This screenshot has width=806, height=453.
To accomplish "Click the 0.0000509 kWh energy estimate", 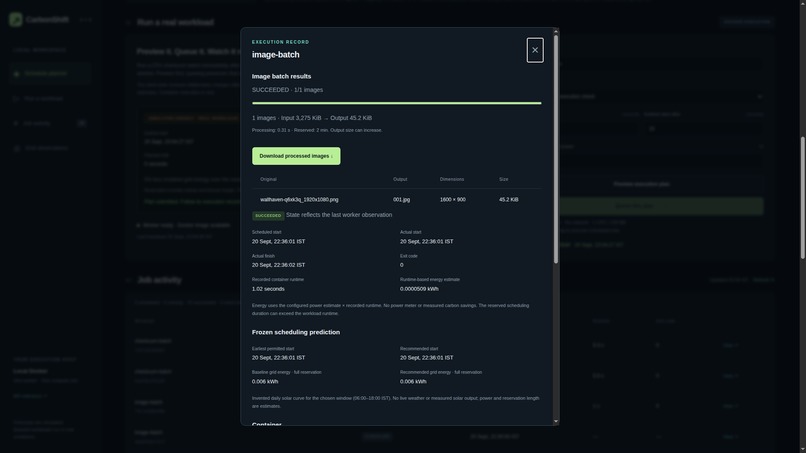I will pyautogui.click(x=419, y=289).
